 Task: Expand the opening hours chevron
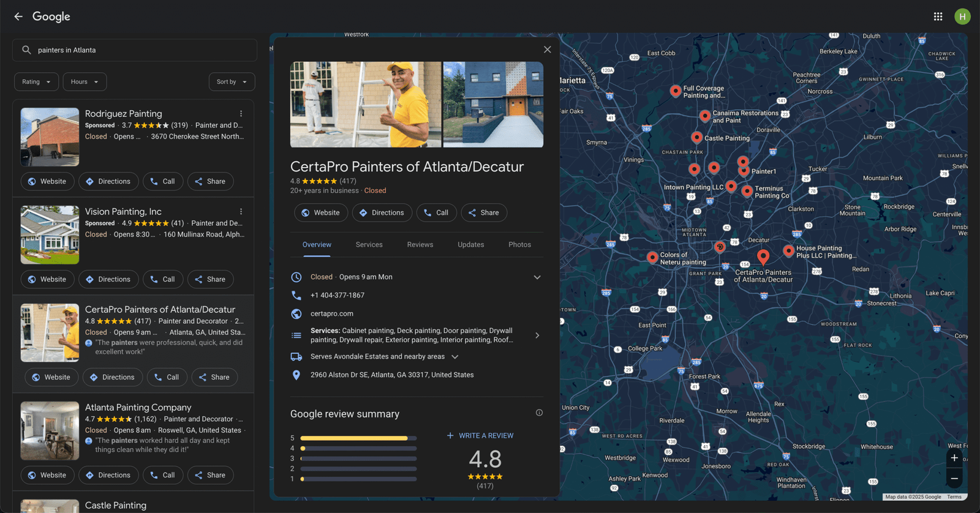pyautogui.click(x=537, y=277)
